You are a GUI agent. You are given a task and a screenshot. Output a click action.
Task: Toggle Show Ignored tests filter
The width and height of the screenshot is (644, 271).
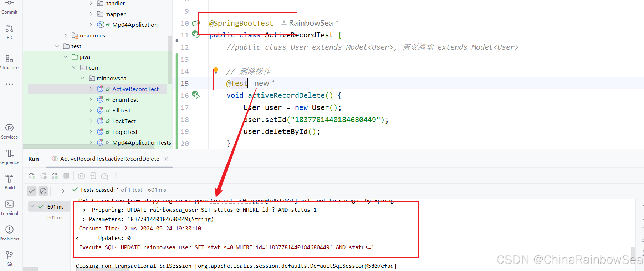(x=43, y=191)
